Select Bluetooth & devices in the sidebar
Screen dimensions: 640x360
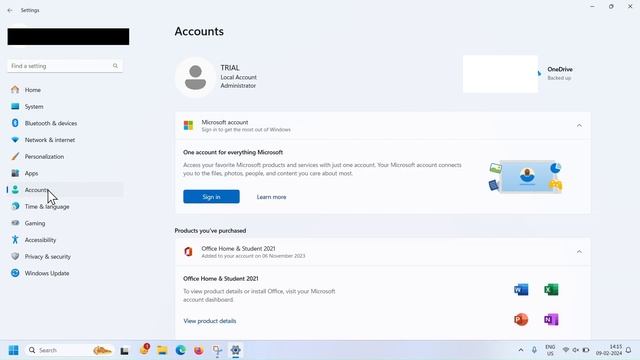click(x=65, y=123)
